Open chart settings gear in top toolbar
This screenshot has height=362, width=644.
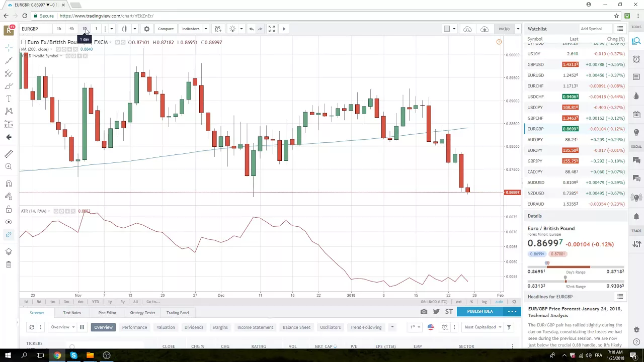click(x=146, y=29)
